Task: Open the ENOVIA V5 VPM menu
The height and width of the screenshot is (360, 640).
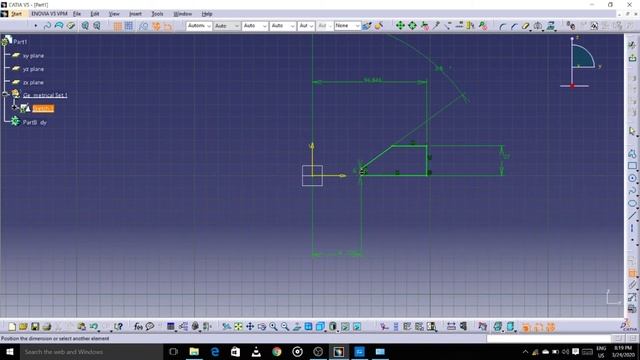Action: pos(49,14)
